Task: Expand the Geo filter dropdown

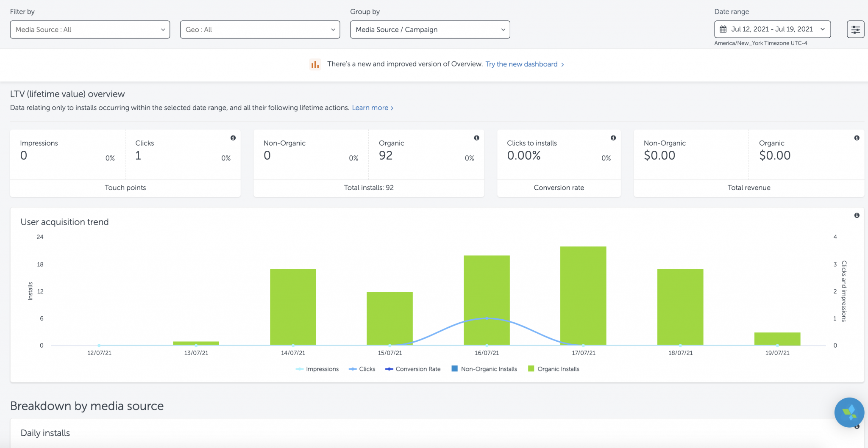Action: [260, 30]
